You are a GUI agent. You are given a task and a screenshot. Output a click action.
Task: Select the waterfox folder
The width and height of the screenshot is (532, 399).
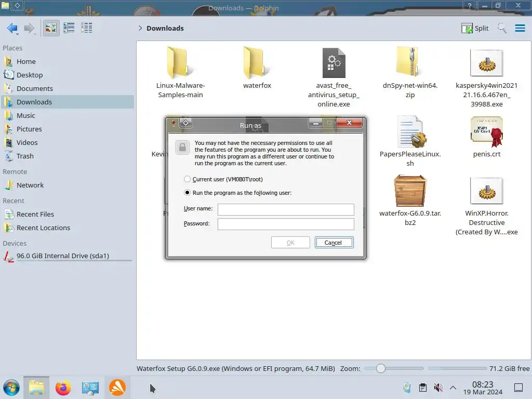pyautogui.click(x=257, y=68)
